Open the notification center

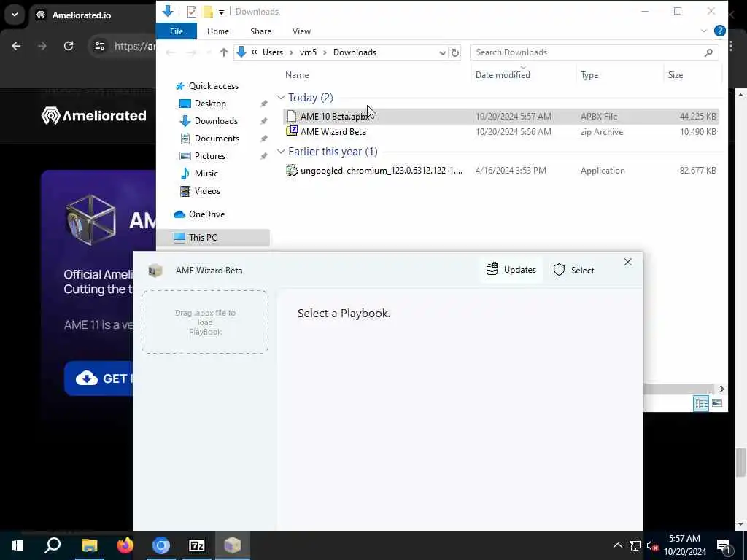click(724, 545)
